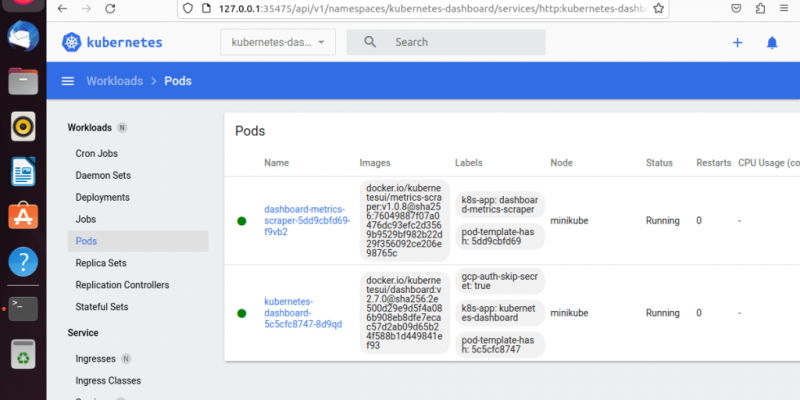Open LibreOffice Writer from the dock
The image size is (800, 400).
pyautogui.click(x=23, y=171)
